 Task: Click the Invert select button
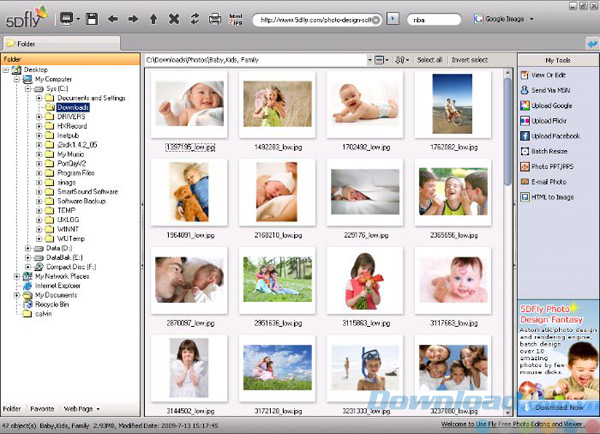470,60
